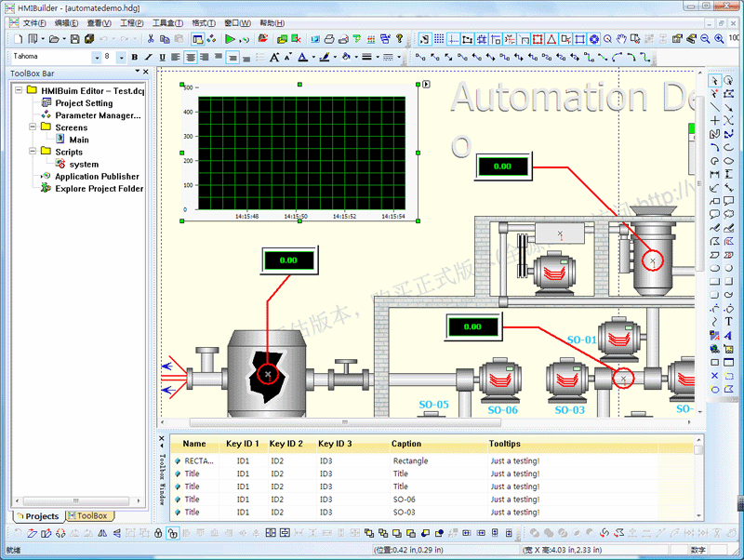Click the Caption column header
Viewport: 744px width, 560px height.
tap(406, 445)
